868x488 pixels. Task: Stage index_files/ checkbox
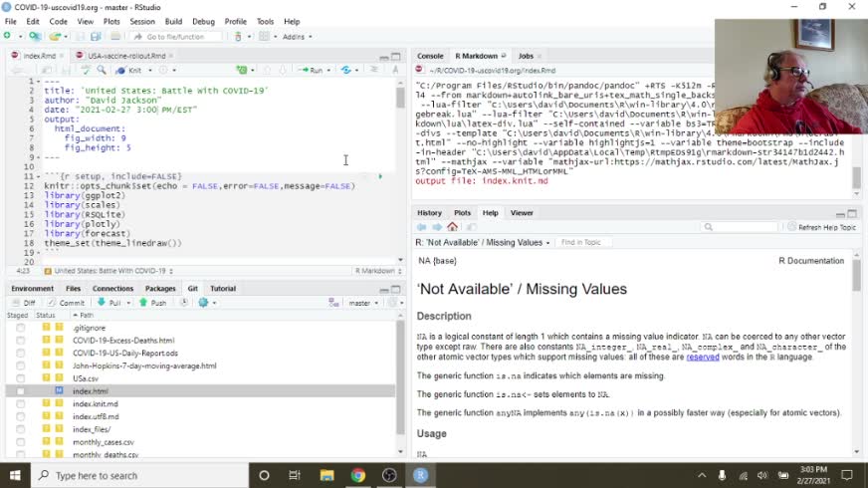tap(21, 430)
